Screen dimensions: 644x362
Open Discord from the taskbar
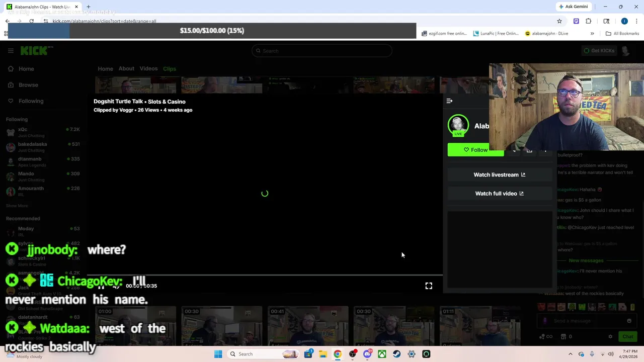[367, 354]
